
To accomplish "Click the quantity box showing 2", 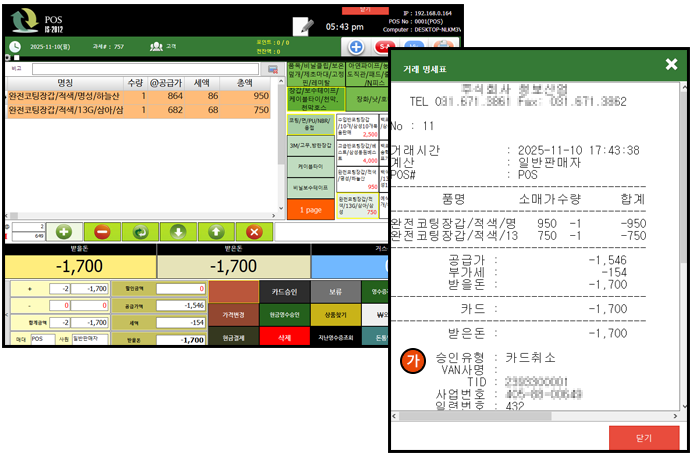I will tap(28, 227).
